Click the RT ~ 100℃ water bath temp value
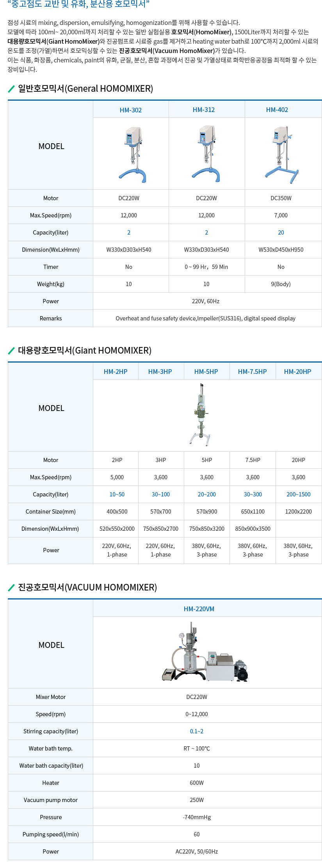Viewport: 322px width, 868px height. (x=197, y=749)
